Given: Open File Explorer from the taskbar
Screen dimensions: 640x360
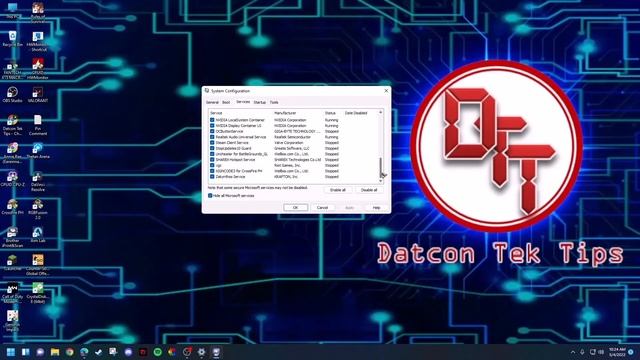Looking at the screenshot, I should coord(55,352).
